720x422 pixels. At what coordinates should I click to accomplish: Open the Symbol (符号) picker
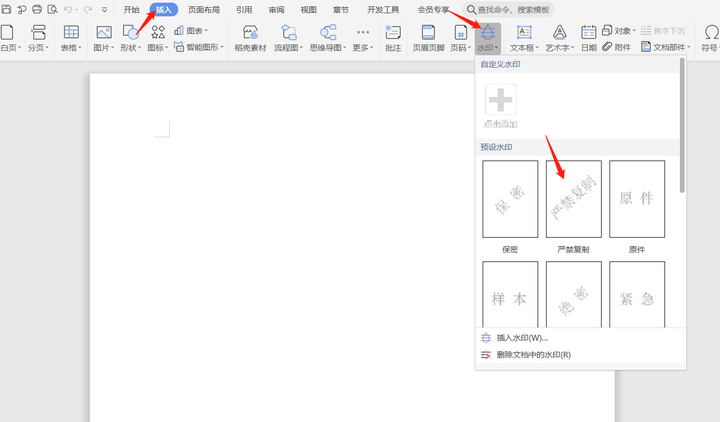[711, 38]
